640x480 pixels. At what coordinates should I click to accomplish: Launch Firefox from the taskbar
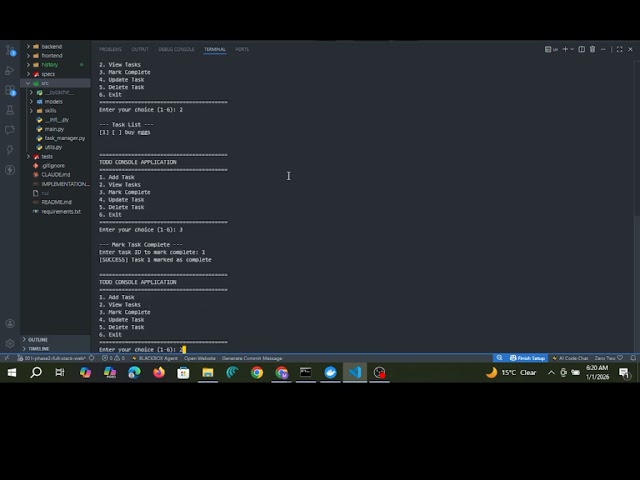tap(159, 373)
